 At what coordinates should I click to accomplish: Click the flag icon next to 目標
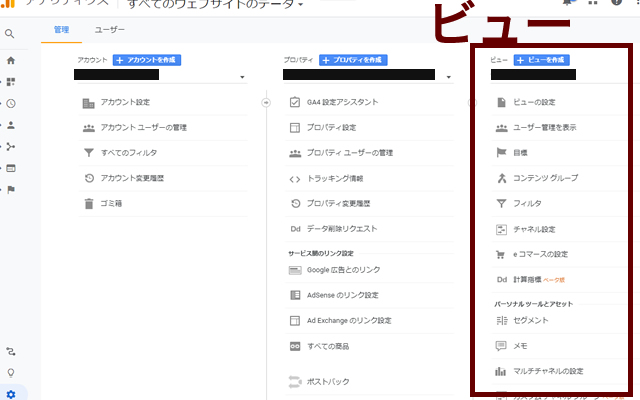501,153
